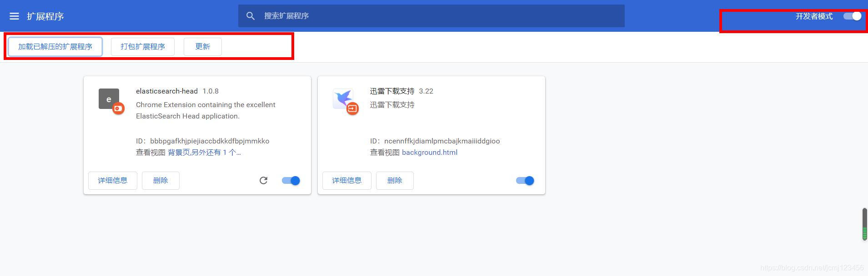Click the elasticsearch-head name text
This screenshot has width=868, height=276.
pyautogui.click(x=167, y=91)
